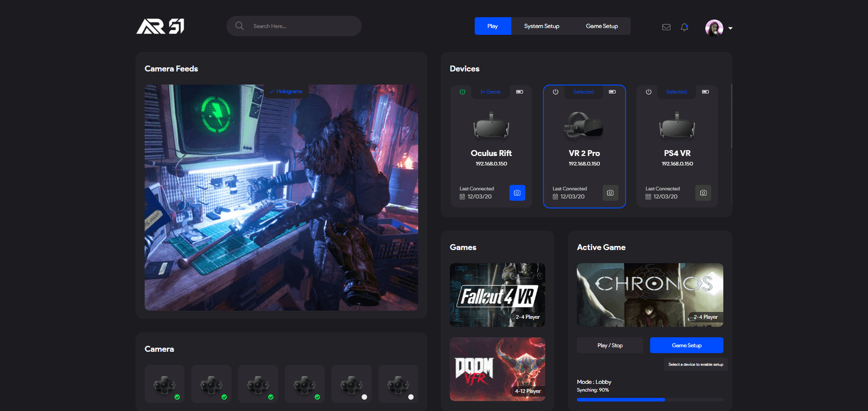
Task: Select the third camera thumbnail
Action: (x=258, y=384)
